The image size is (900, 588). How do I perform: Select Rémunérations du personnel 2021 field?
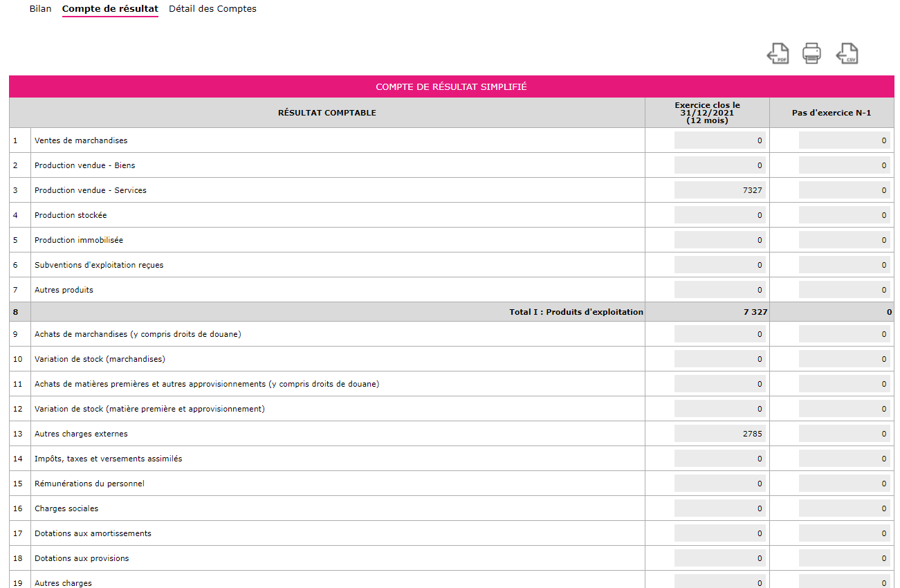coord(719,484)
